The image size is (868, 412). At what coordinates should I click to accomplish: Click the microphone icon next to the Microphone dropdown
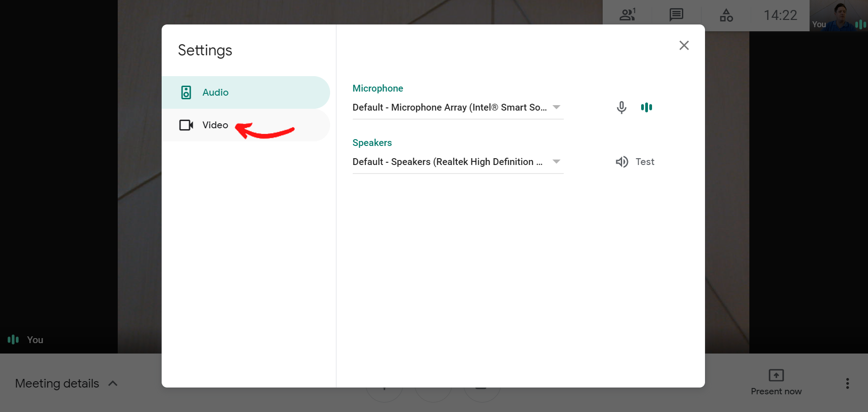click(621, 107)
